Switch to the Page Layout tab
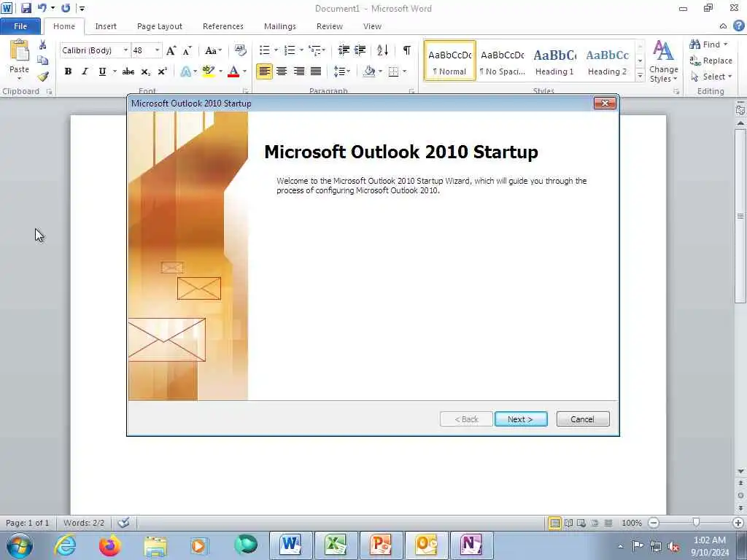 160,26
